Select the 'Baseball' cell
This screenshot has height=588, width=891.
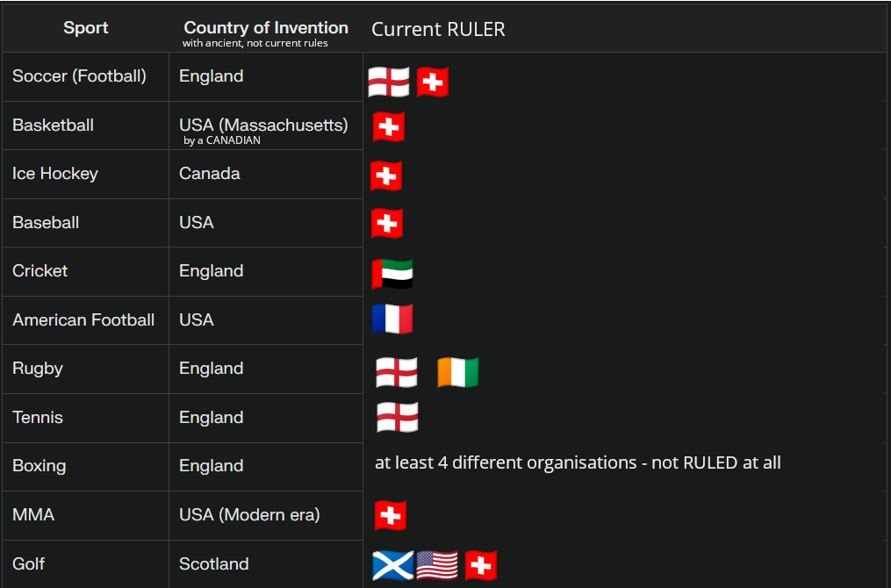click(x=86, y=223)
